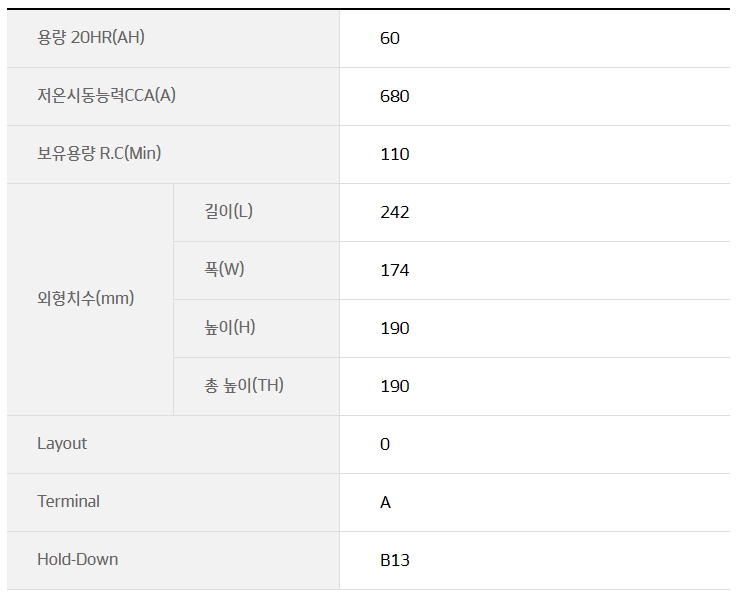Select the Hold-Down value B13
Screen dimensions: 750x599
coord(395,560)
